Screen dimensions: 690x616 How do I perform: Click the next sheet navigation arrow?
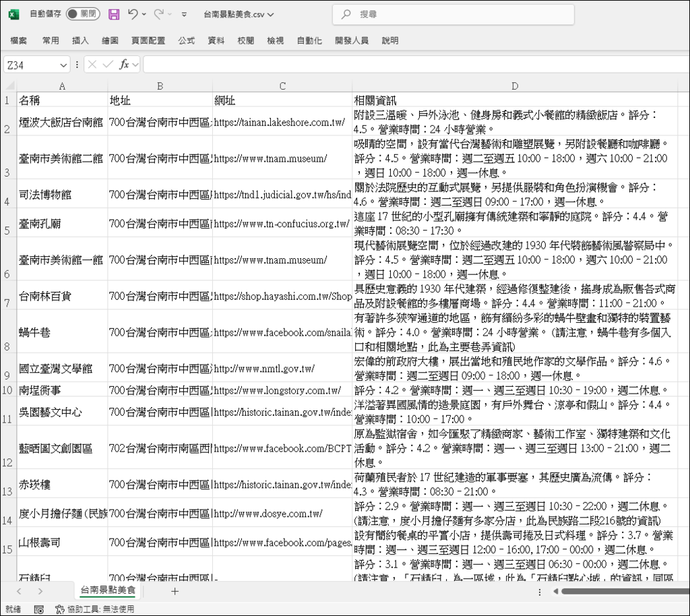tap(40, 591)
